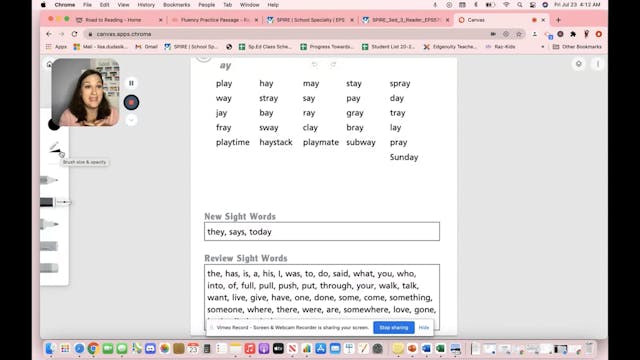This screenshot has width=640, height=360.
Task: Open the Window menu
Action: pos(249,5)
